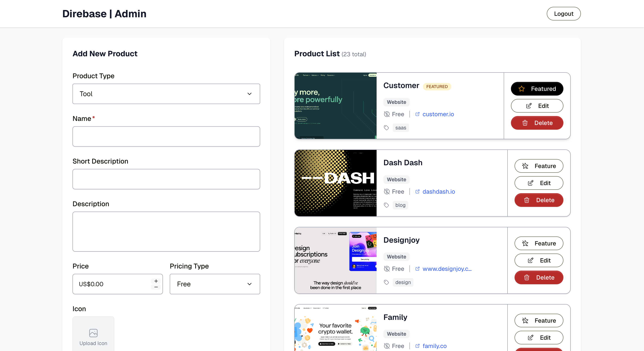
Task: Click the pencil icon on Family's Edit button
Action: click(x=531, y=338)
